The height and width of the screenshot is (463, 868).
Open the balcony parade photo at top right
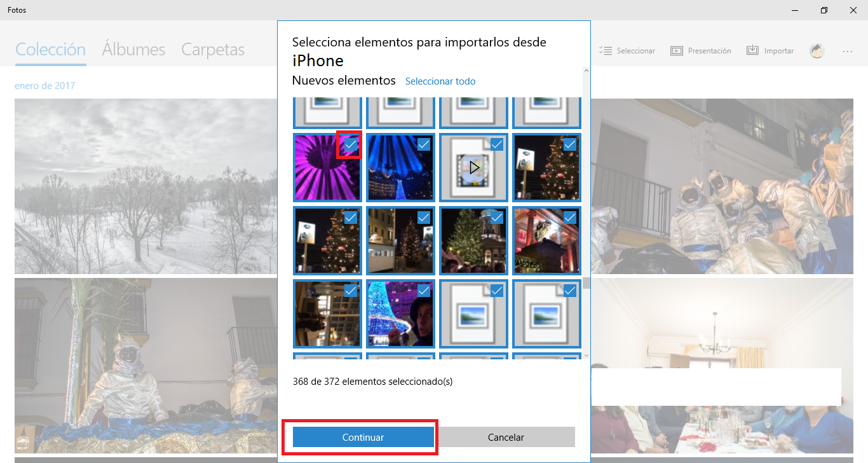pyautogui.click(x=722, y=186)
